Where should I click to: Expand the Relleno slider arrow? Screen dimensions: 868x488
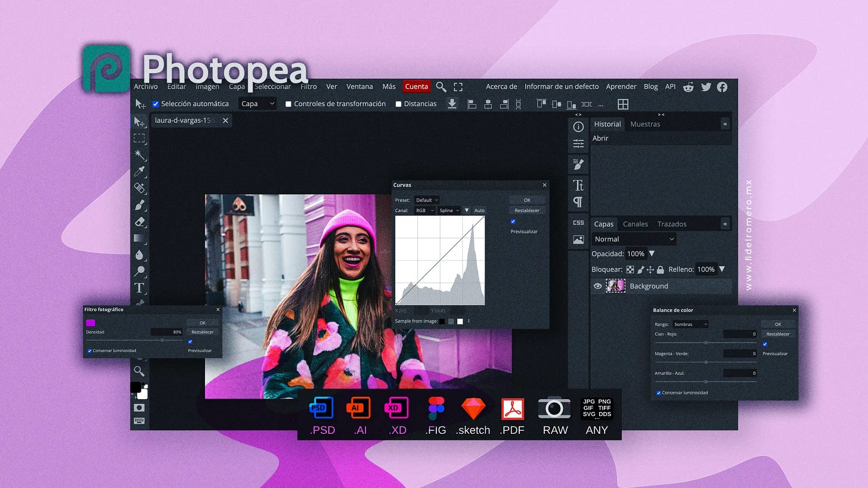pos(722,269)
